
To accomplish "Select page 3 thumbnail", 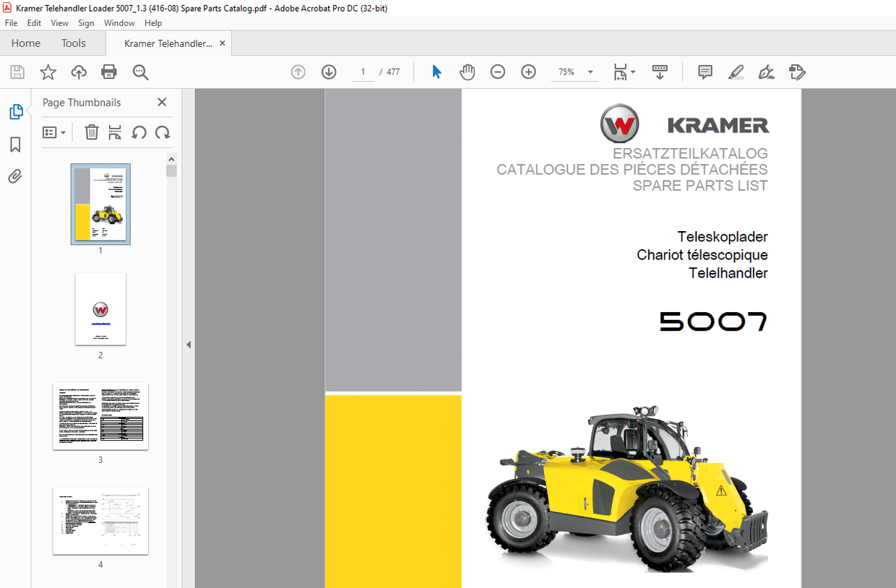I will point(100,415).
